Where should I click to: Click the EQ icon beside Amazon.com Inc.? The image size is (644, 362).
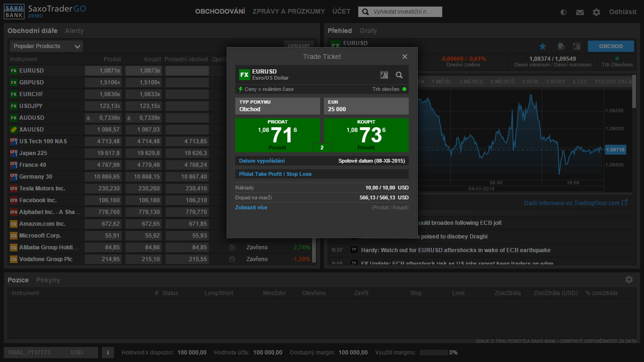pos(14,224)
